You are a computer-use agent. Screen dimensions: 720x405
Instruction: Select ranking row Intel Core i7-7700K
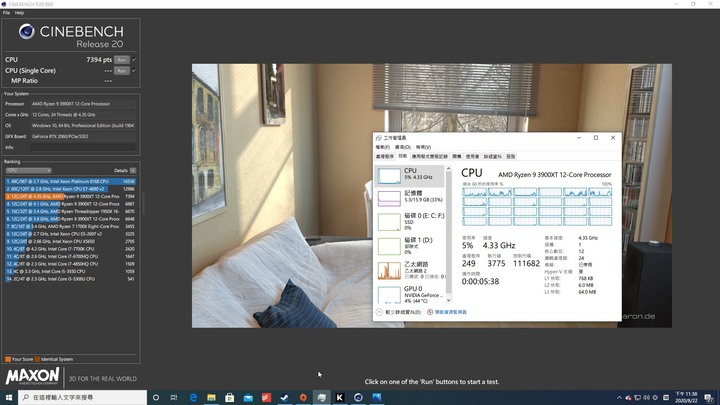(70, 249)
